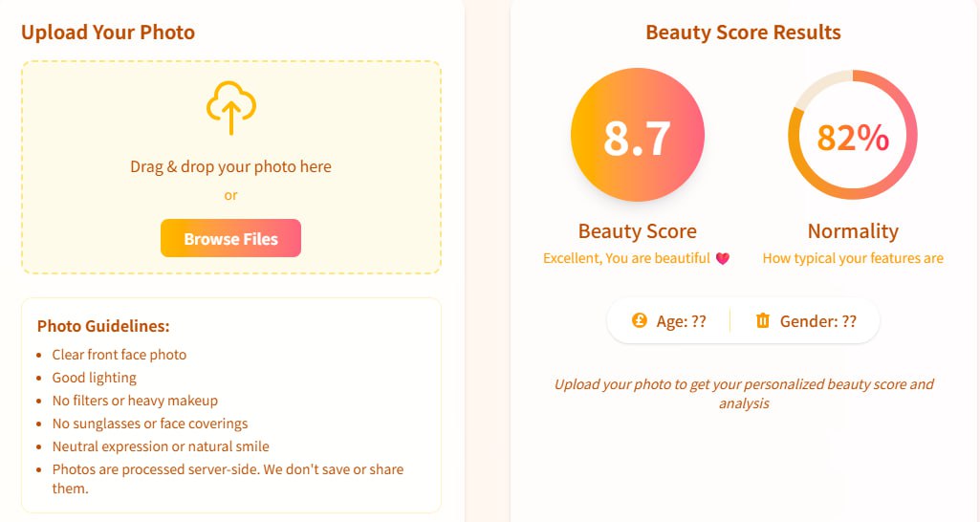
Task: Click the round coin icon beside Age
Action: click(x=640, y=321)
